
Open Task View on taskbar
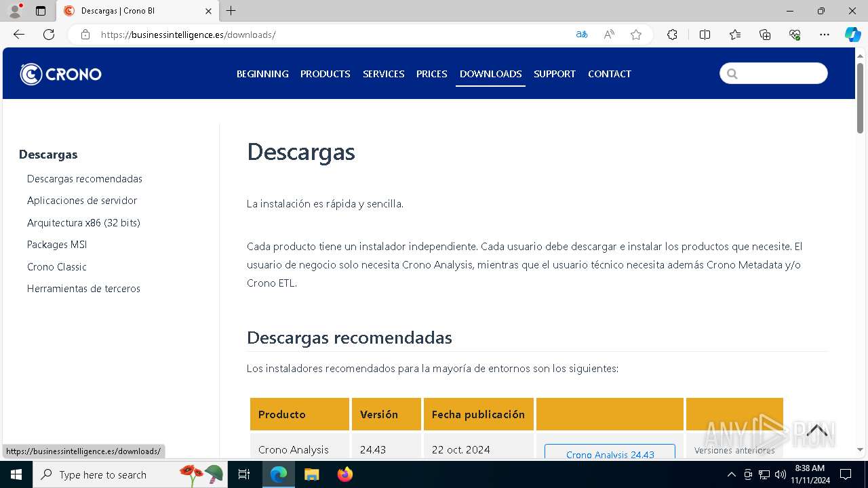coord(244,474)
